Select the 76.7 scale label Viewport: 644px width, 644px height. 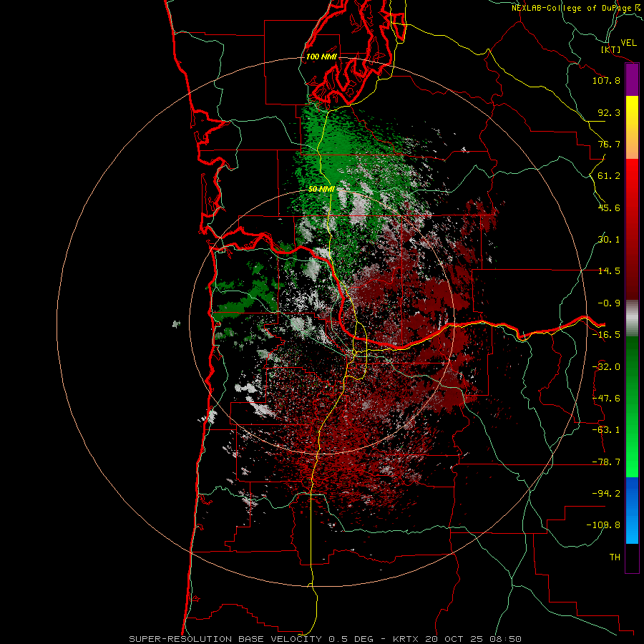click(609, 144)
